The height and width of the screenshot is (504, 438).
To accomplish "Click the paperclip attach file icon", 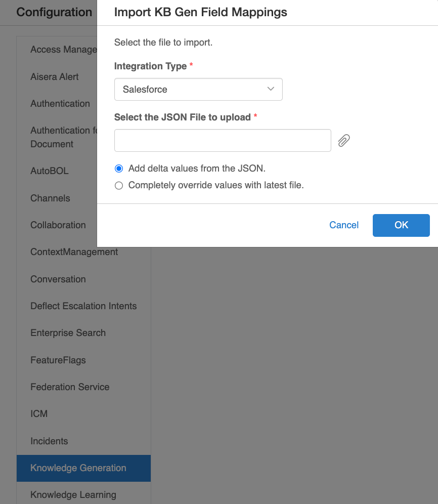I will click(344, 141).
